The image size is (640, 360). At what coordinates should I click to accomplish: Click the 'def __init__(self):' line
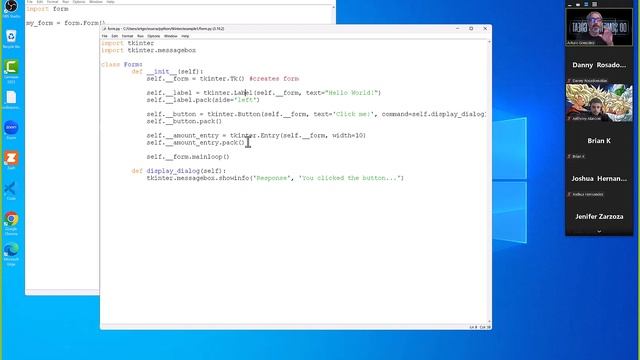167,71
